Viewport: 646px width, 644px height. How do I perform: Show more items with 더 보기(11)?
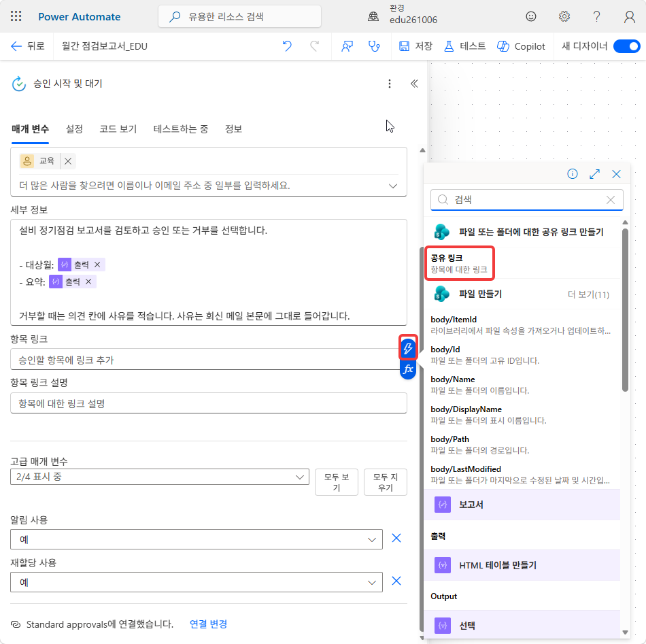click(x=588, y=294)
